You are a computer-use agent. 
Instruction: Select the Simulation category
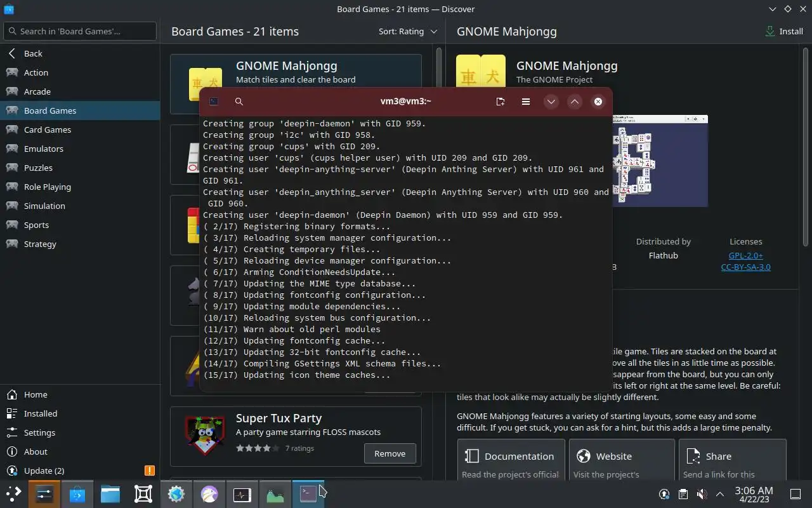80,206
